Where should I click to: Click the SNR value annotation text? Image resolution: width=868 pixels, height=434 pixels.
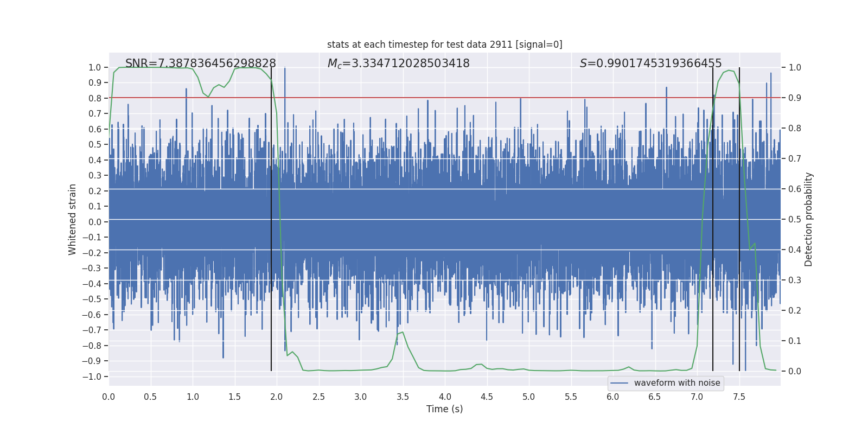[200, 63]
